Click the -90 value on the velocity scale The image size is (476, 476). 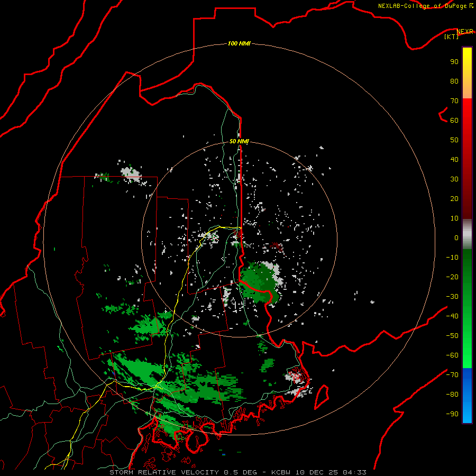(x=452, y=414)
